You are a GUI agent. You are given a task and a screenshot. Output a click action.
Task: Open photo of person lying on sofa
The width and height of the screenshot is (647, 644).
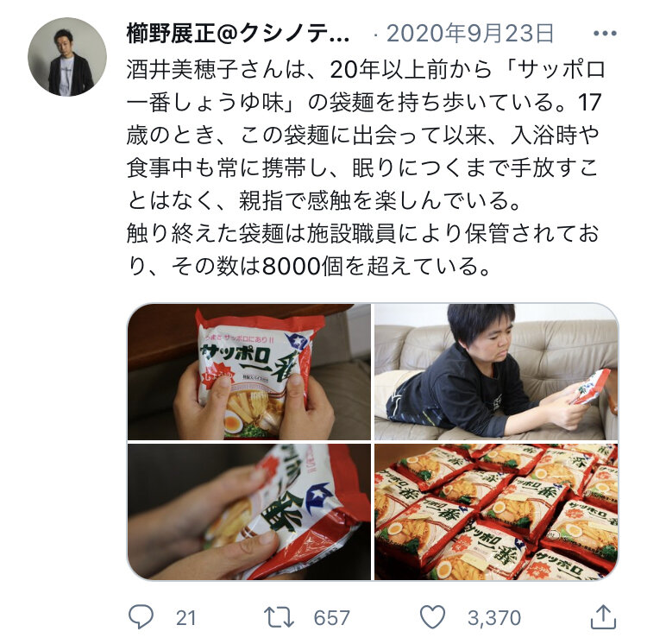pos(496,372)
